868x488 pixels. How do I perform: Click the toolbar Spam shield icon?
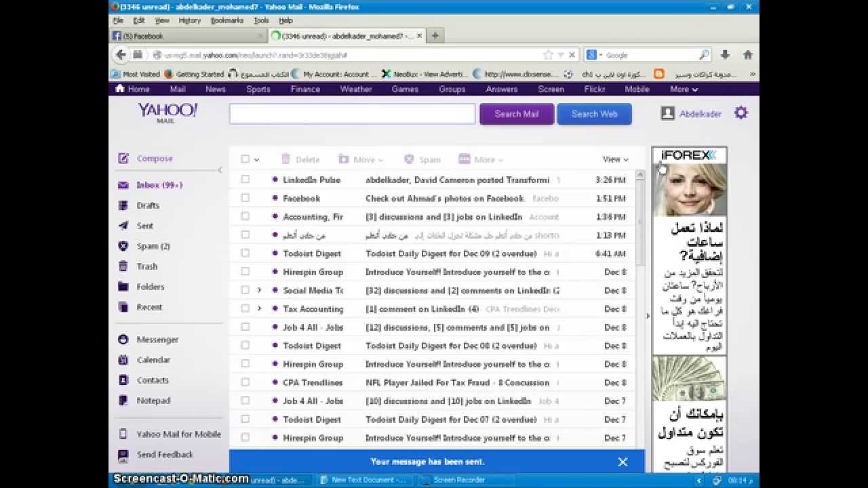pos(409,159)
